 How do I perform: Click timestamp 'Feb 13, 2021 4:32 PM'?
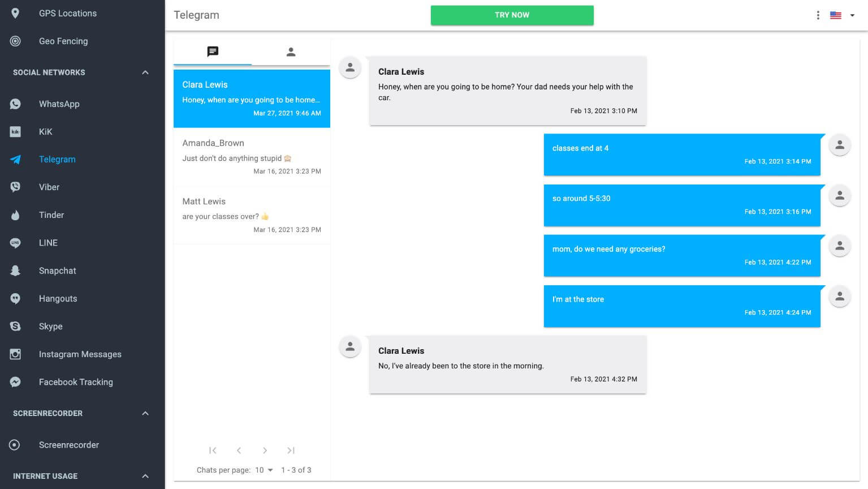pyautogui.click(x=603, y=379)
